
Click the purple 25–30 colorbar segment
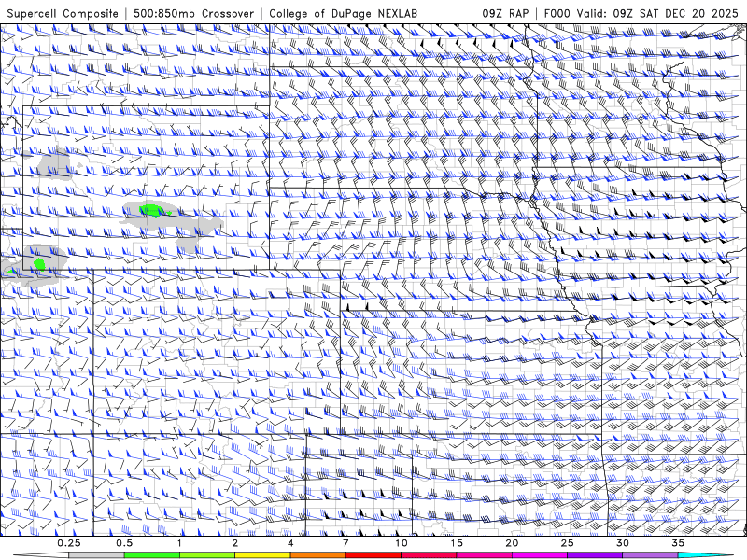[595, 555]
